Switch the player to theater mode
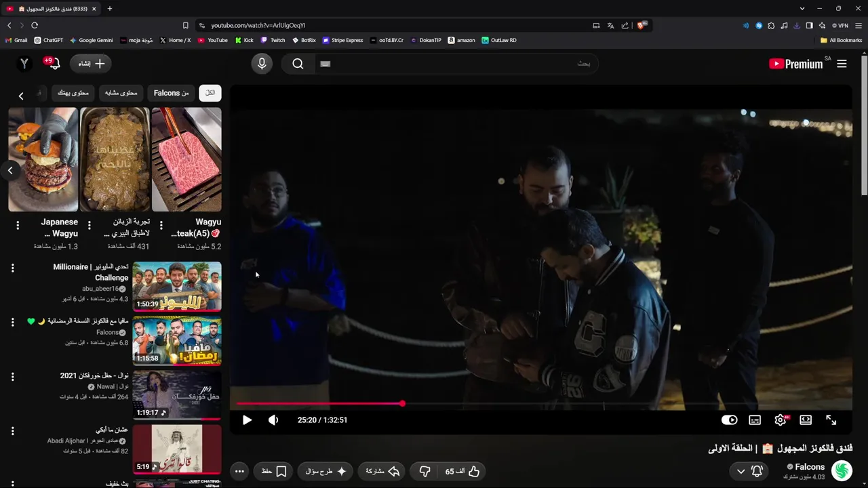Image resolution: width=868 pixels, height=488 pixels. coord(806,420)
